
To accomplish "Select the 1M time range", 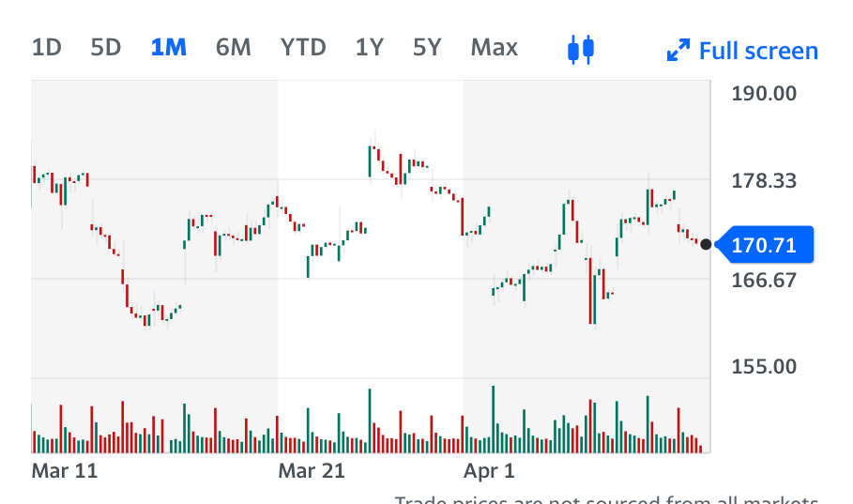I will (x=169, y=47).
